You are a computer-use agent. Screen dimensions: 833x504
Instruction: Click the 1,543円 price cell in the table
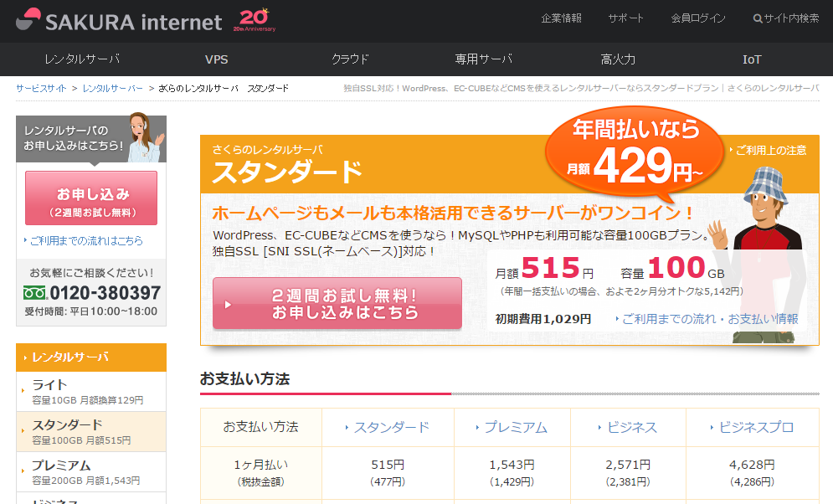coord(512,472)
